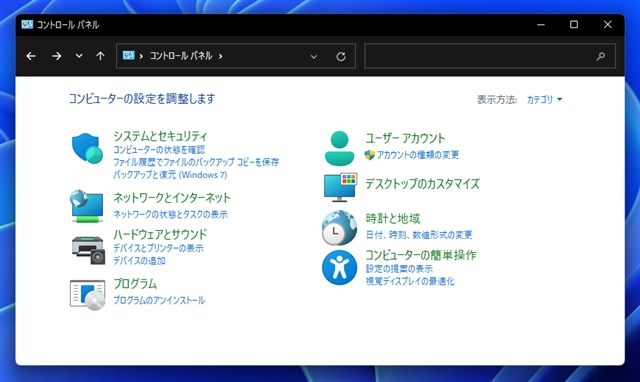Close the Control Panel window

(x=608, y=24)
